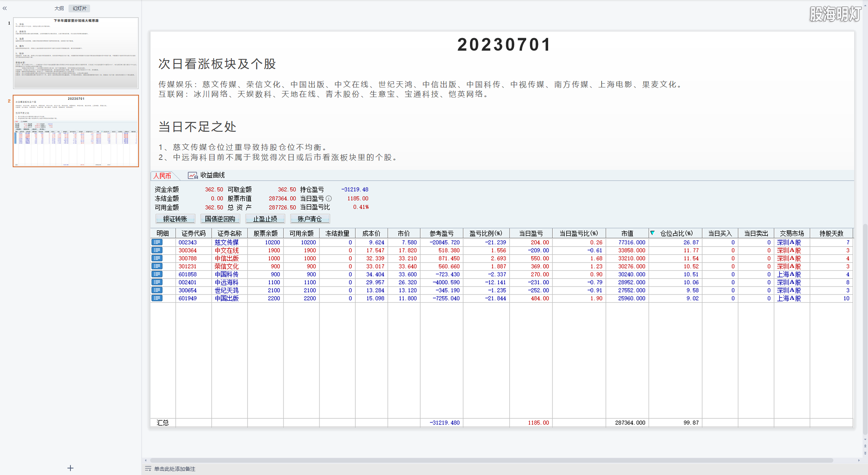868x475 pixels.
Task: Click the 国债逆回购 button
Action: click(x=220, y=219)
